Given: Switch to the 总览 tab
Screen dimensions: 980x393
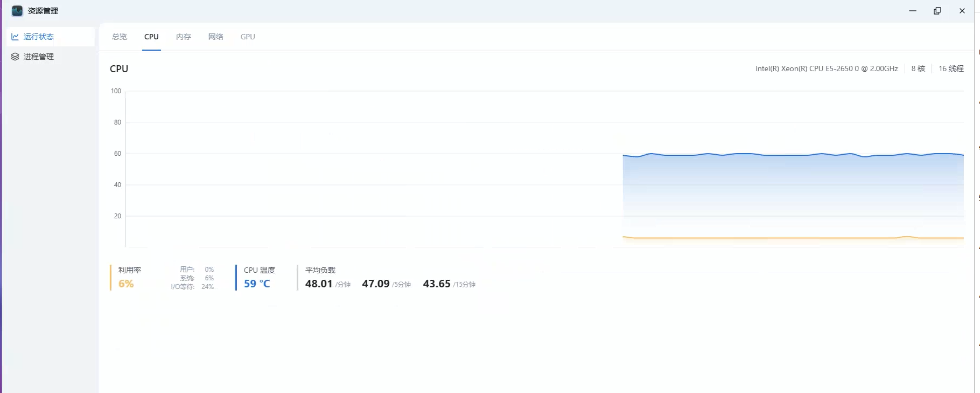Looking at the screenshot, I should pos(120,37).
